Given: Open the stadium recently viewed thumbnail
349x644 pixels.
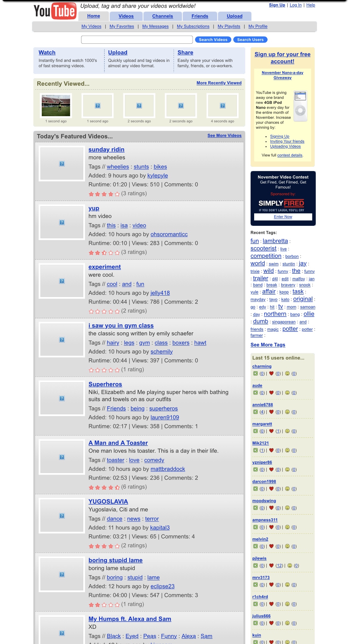Looking at the screenshot, I should [56, 106].
